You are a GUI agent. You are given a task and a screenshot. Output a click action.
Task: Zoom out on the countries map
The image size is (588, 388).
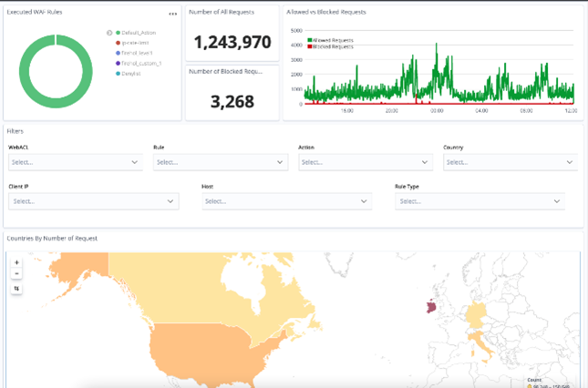coord(16,273)
